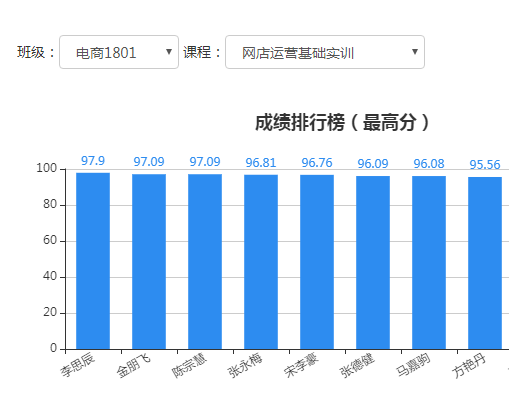This screenshot has width=509, height=400.
Task: Click the 96.08 score label
Action: [x=429, y=164]
